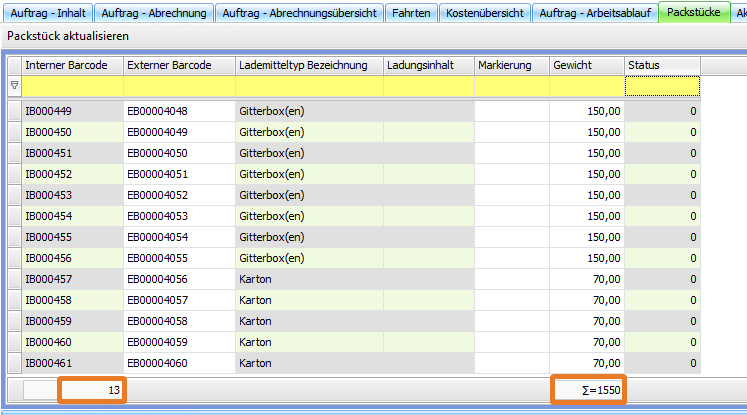Switch to the Auftrag - Inhalt tab
The image size is (747, 415).
click(46, 13)
